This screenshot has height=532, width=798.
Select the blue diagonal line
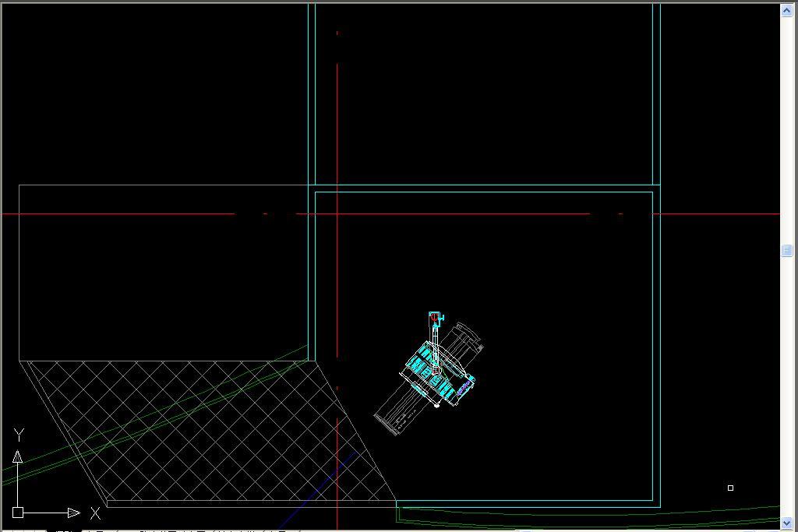(320, 489)
